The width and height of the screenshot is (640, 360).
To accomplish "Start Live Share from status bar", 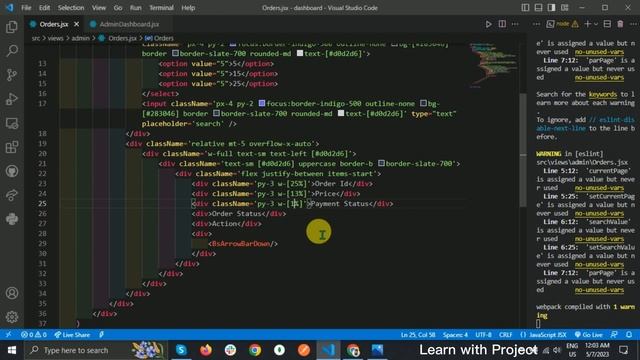I will point(72,335).
